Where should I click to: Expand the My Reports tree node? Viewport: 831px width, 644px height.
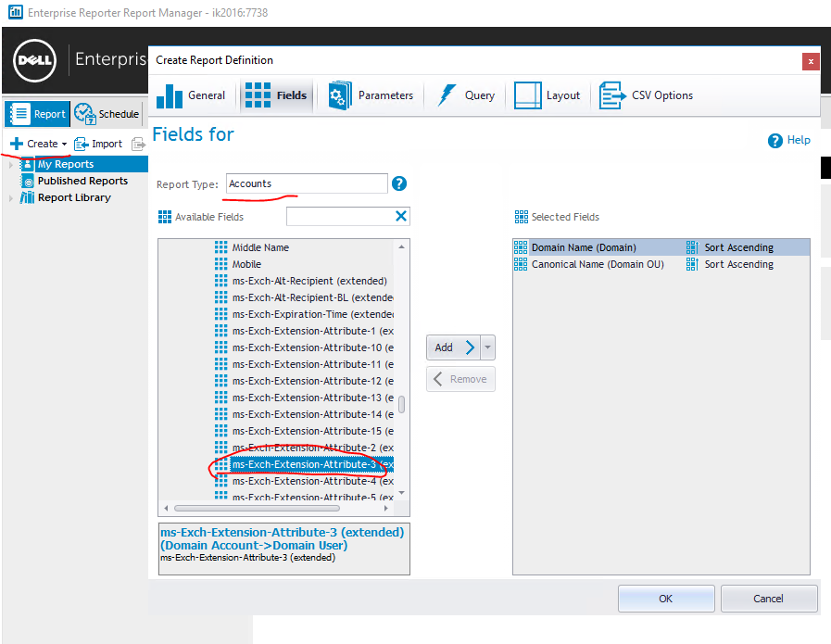(x=11, y=164)
